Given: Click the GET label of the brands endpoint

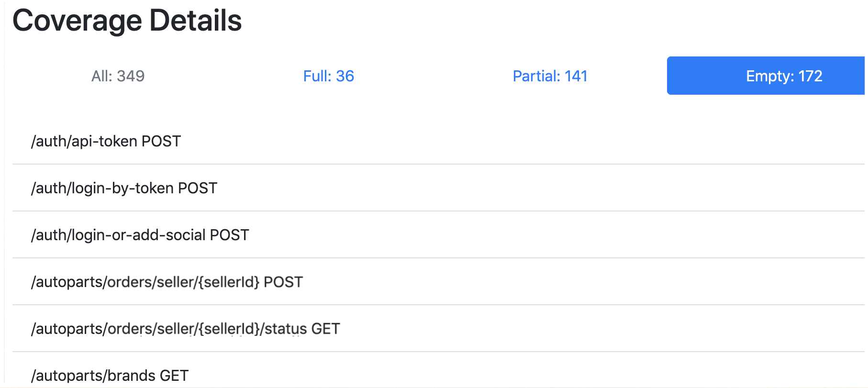Looking at the screenshot, I should coord(174,376).
